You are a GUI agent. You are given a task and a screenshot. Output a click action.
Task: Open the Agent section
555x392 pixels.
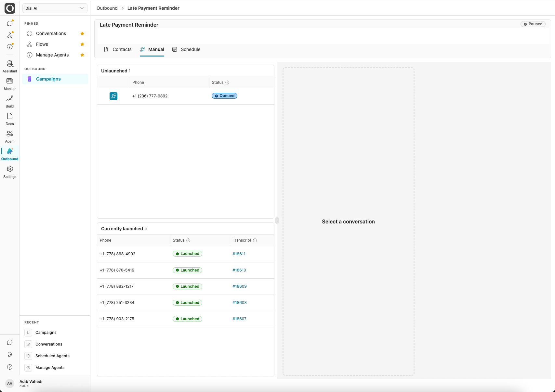tap(10, 136)
